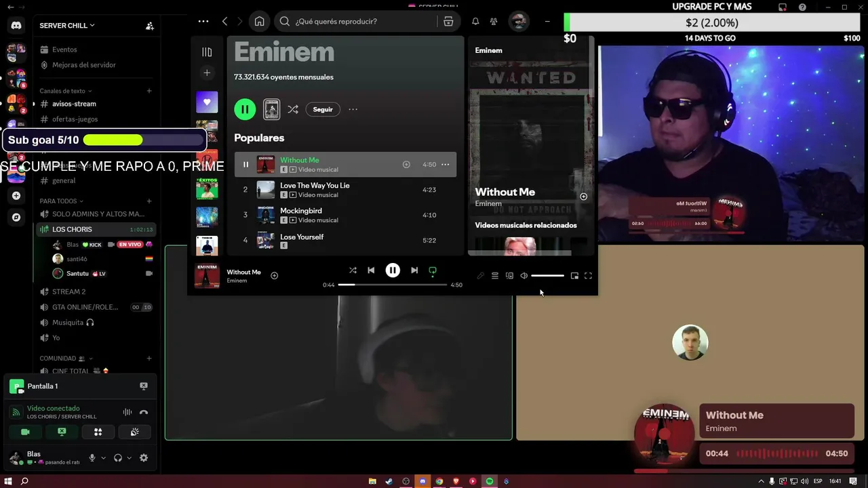This screenshot has width=868, height=488.
Task: Open the Spotify queue icon
Action: pos(495,276)
